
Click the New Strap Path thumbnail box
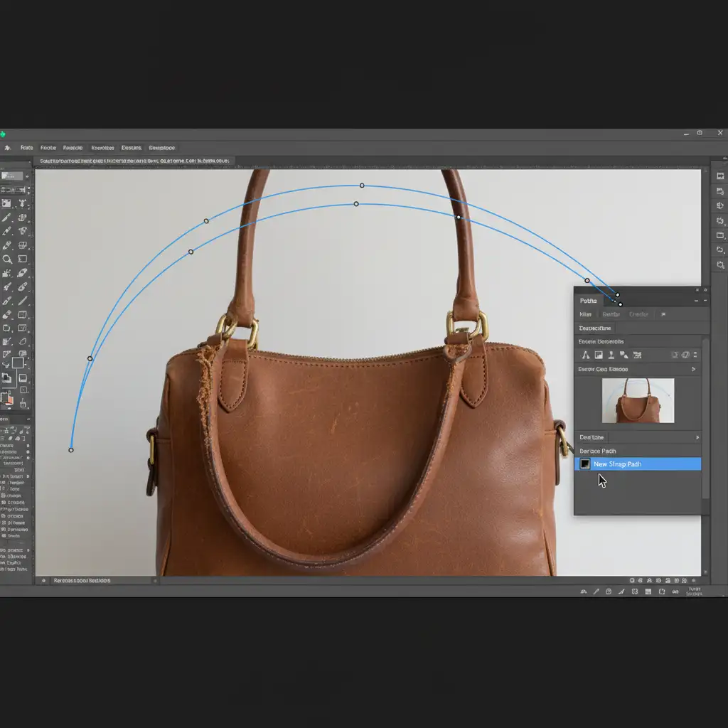584,464
